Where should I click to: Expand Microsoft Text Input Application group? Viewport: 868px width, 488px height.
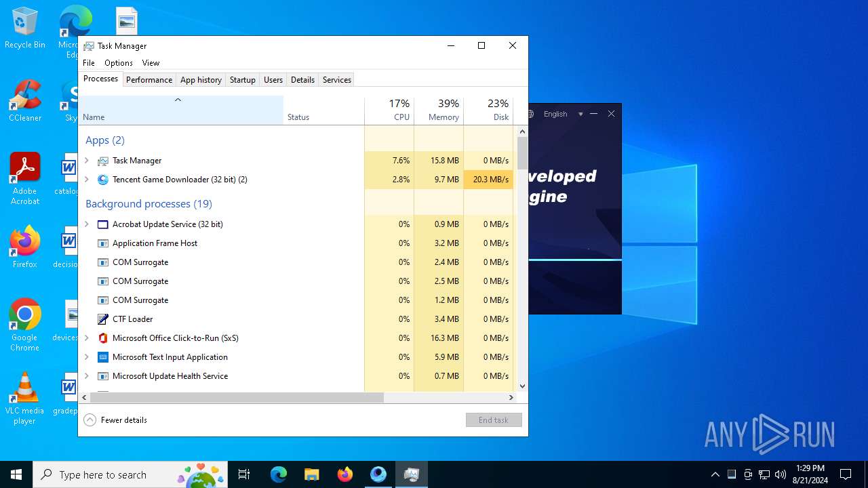(87, 357)
